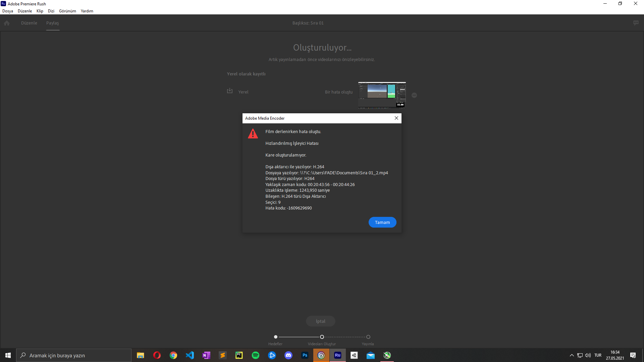Viewport: 644px width, 362px height.
Task: Click the red warning triangle icon
Action: pos(253,134)
